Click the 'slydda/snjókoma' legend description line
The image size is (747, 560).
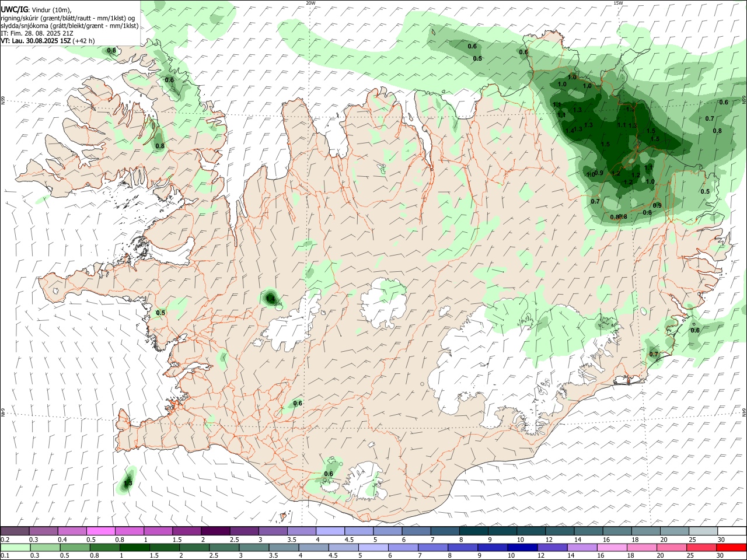pyautogui.click(x=69, y=26)
